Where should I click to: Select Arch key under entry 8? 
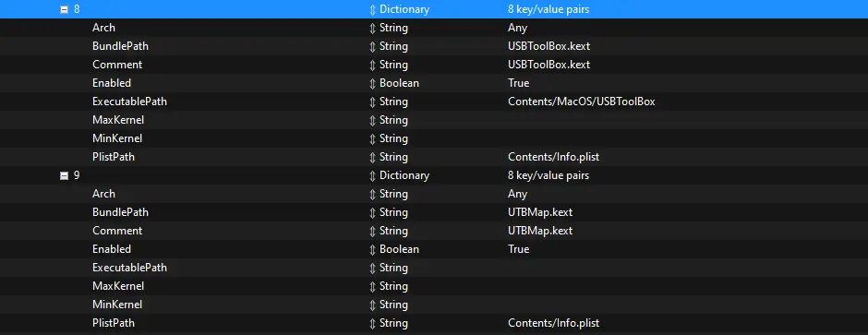(104, 28)
